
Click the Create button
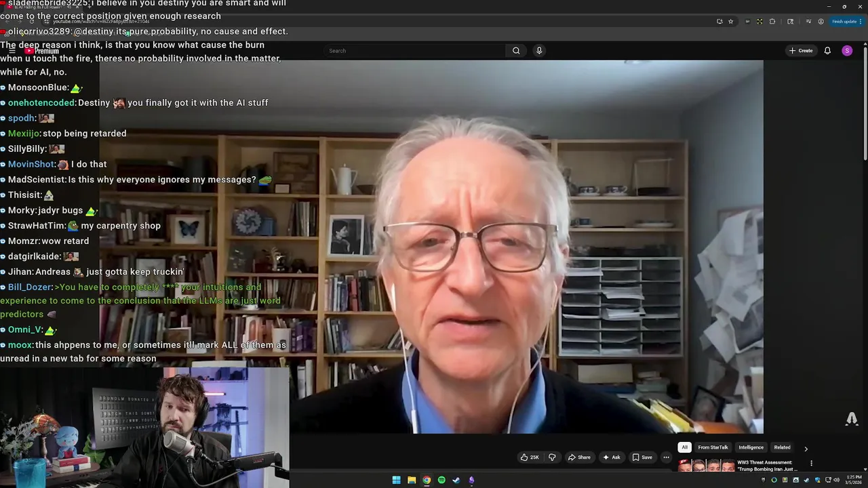click(801, 51)
